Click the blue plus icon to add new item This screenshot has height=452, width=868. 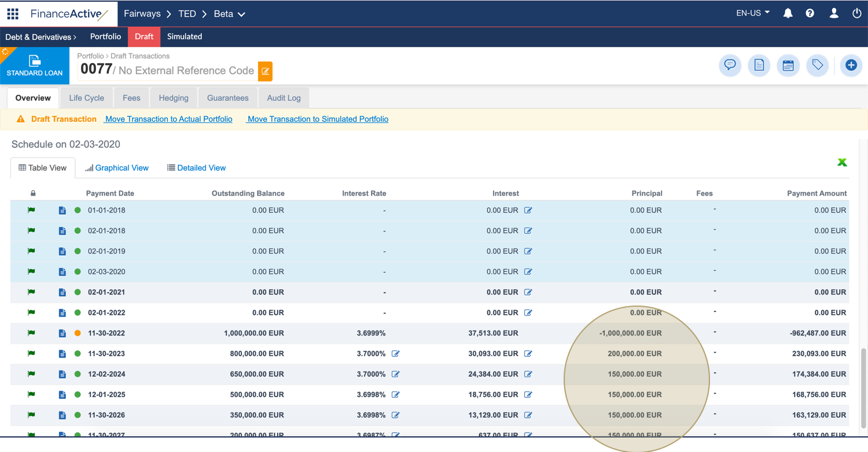[x=851, y=65]
